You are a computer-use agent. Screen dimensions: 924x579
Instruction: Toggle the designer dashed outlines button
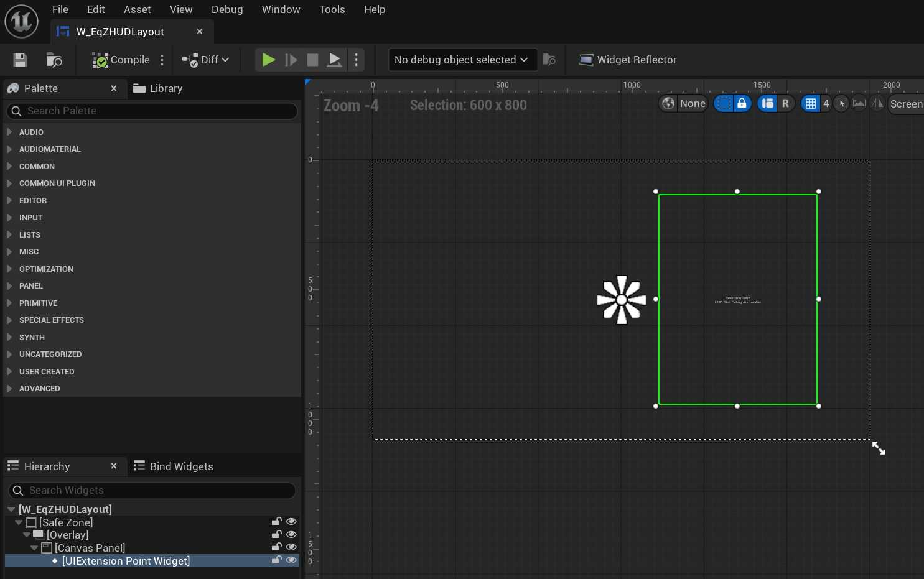coord(723,104)
